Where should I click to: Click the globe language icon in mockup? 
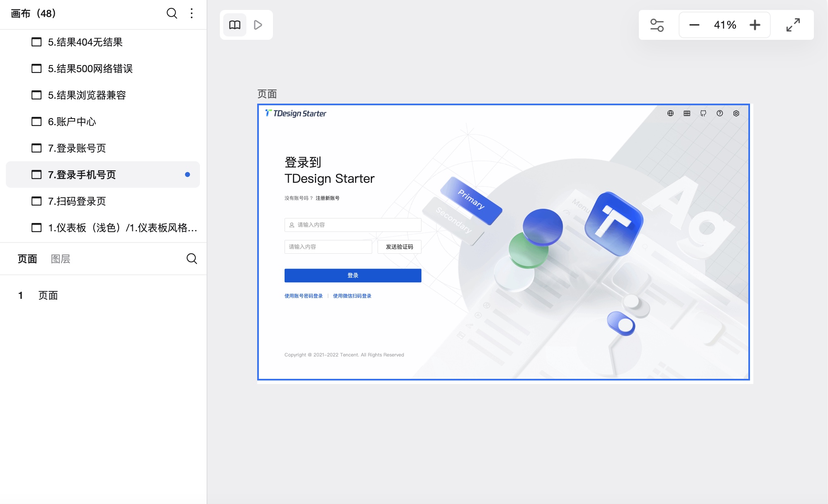[x=670, y=113]
